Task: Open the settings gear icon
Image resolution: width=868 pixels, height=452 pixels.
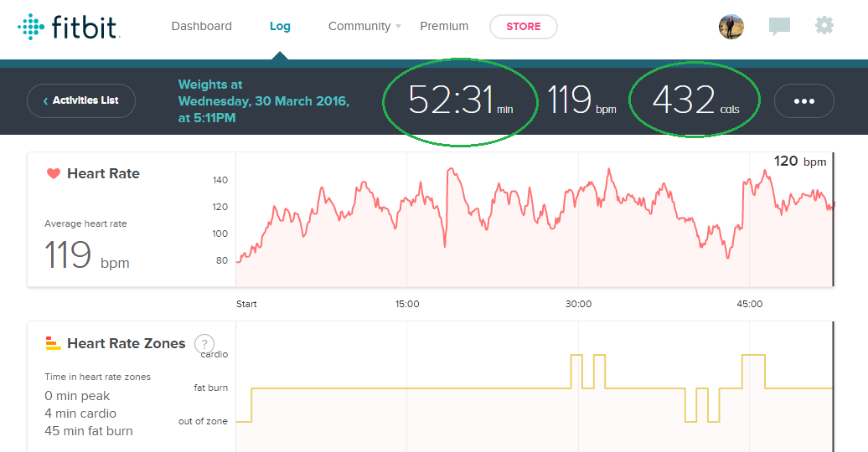Action: pos(824,25)
